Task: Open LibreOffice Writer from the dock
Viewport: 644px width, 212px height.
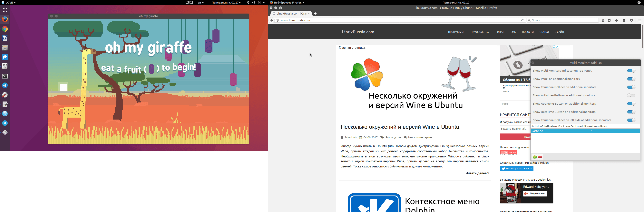Action: point(5,38)
